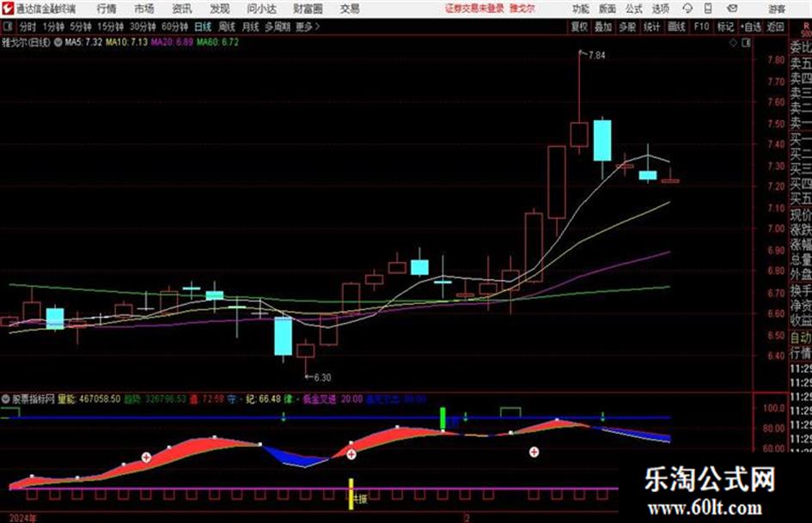Select the 多周期 multi-period tab

278,27
